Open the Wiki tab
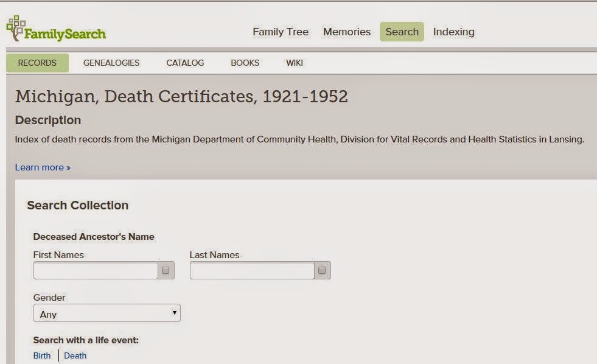This screenshot has width=597, height=364. 295,63
